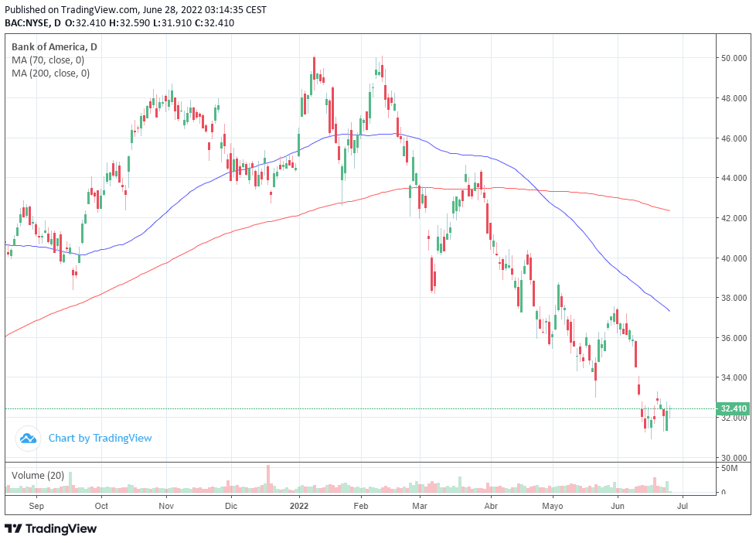Click the Jun label on time axis
Screen dimensions: 756x543
point(618,506)
